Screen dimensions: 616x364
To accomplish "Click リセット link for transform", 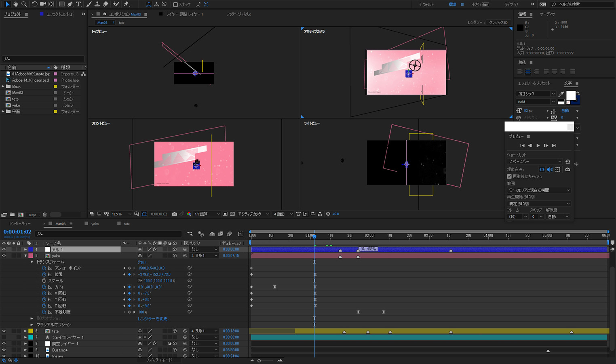I will click(x=142, y=262).
